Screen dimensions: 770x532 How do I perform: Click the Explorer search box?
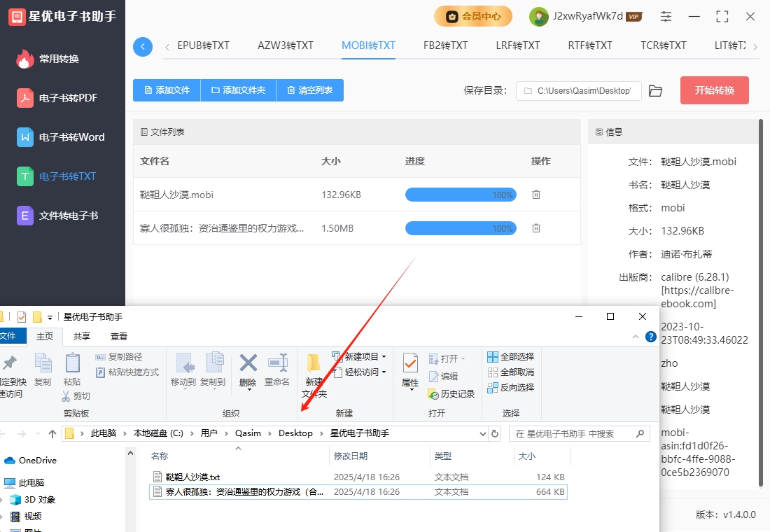point(580,434)
